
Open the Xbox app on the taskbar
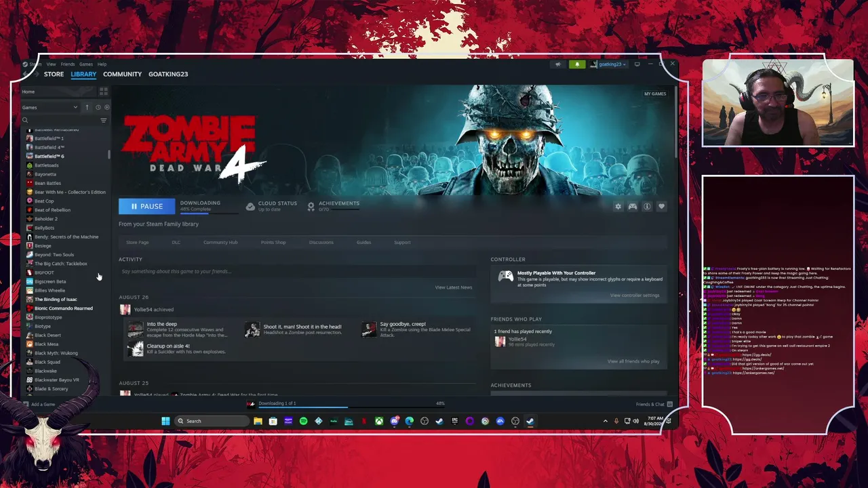[x=379, y=421]
